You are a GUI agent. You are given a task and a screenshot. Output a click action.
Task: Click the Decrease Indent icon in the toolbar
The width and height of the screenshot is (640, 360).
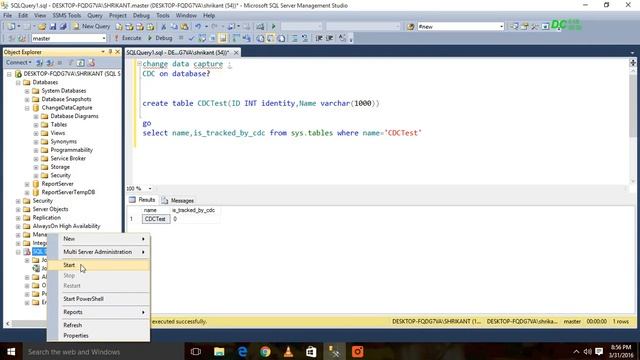(x=319, y=38)
